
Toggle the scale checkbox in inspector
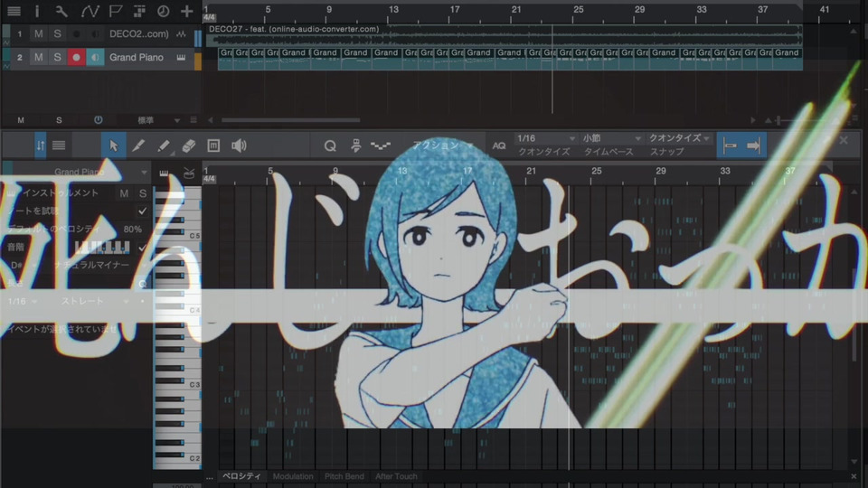142,247
